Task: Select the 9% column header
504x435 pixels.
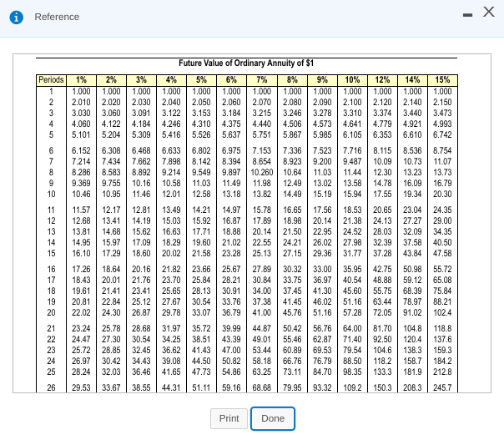Action: click(x=322, y=79)
